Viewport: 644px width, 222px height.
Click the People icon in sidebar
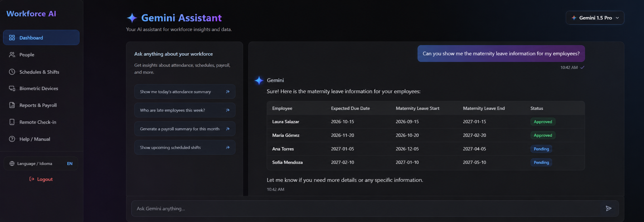point(12,55)
